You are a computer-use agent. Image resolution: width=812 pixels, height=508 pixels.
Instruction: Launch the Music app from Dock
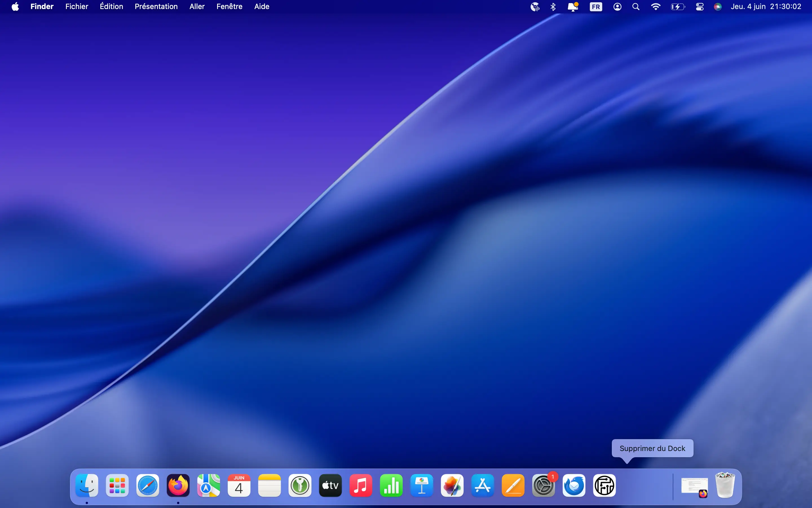(361, 485)
